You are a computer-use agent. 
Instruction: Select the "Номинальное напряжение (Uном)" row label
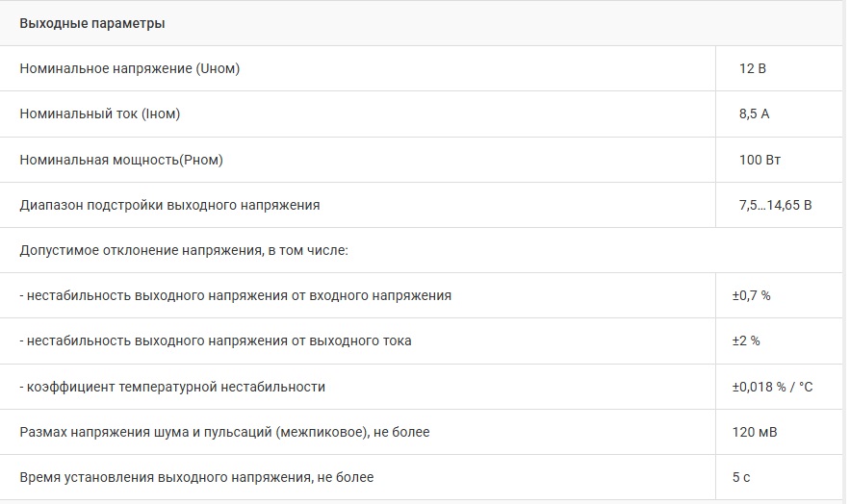129,68
